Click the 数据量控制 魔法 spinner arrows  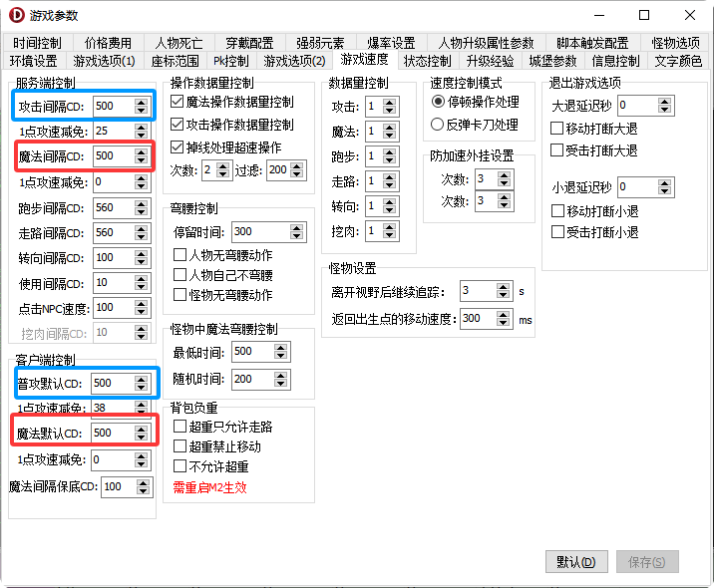(389, 132)
